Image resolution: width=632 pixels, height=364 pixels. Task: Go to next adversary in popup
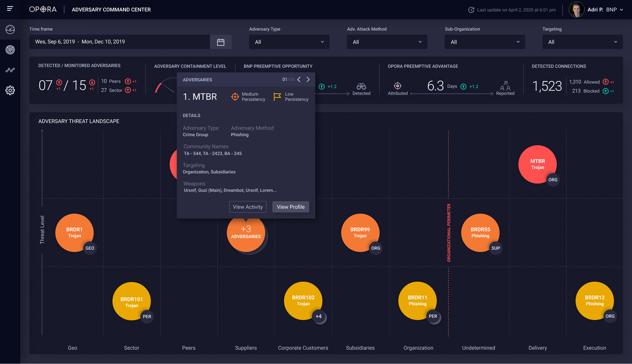[308, 79]
